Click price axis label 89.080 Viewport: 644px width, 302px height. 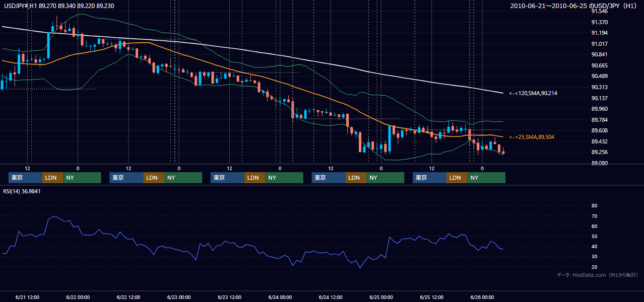[x=600, y=163]
